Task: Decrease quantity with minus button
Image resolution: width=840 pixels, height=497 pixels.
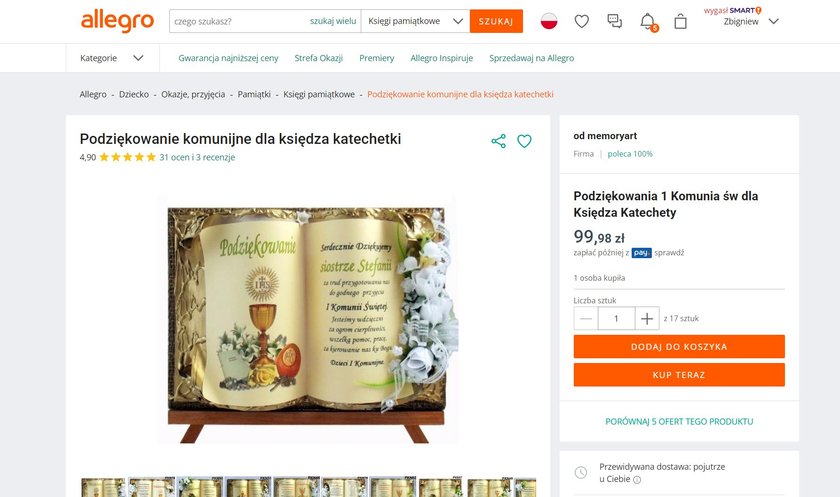Action: 586,319
